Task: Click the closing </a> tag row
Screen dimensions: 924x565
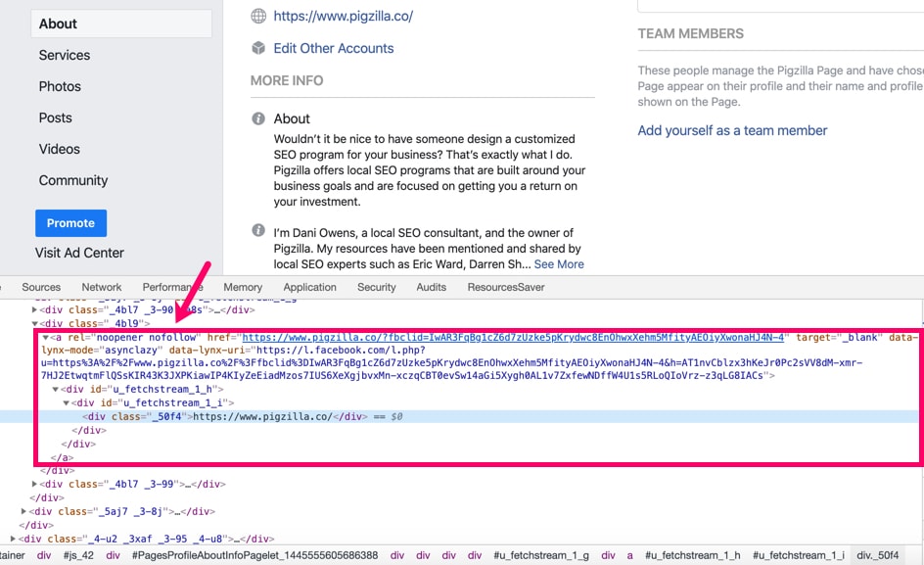Action: pyautogui.click(x=62, y=457)
